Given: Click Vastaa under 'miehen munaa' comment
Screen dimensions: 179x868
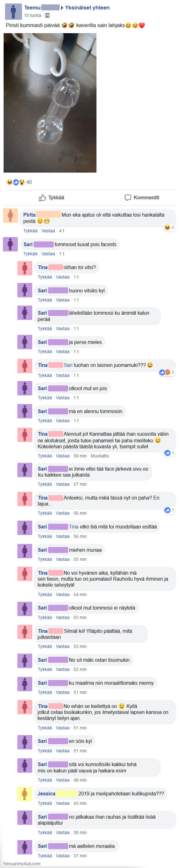Looking at the screenshot, I should (62, 560).
